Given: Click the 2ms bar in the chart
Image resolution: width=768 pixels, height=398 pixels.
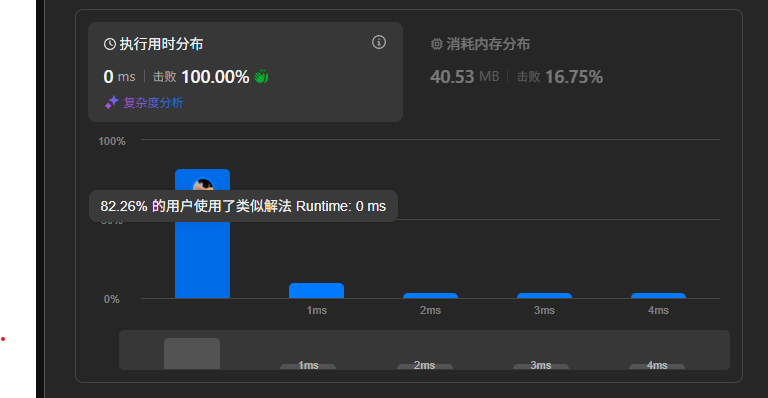Looking at the screenshot, I should 431,296.
